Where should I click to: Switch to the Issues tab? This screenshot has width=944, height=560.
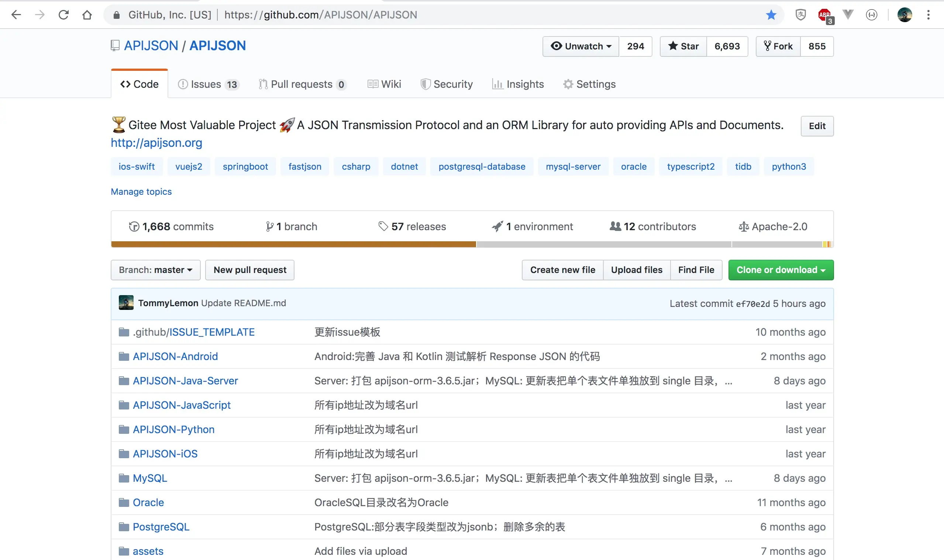pos(208,84)
